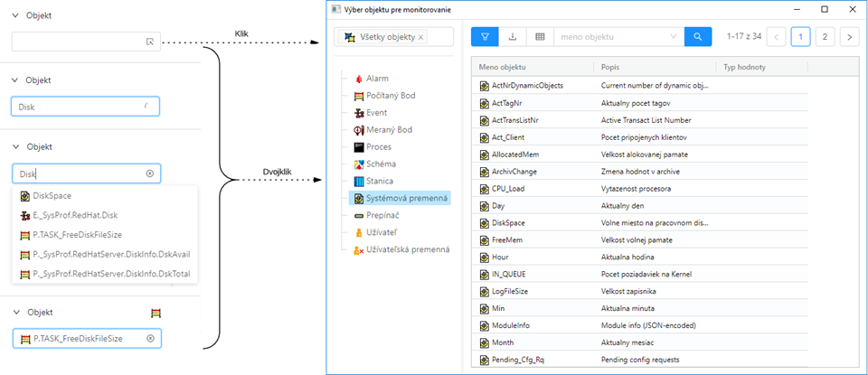This screenshot has height=375, width=868.
Task: Remove the Všetky objekty filter tag
Action: tap(421, 37)
